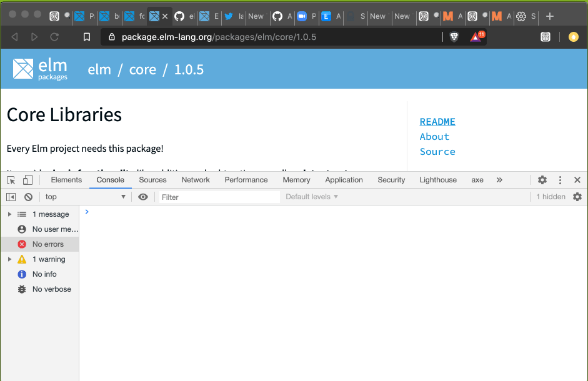
Task: Activate the inspect element picker tool
Action: pyautogui.click(x=11, y=180)
